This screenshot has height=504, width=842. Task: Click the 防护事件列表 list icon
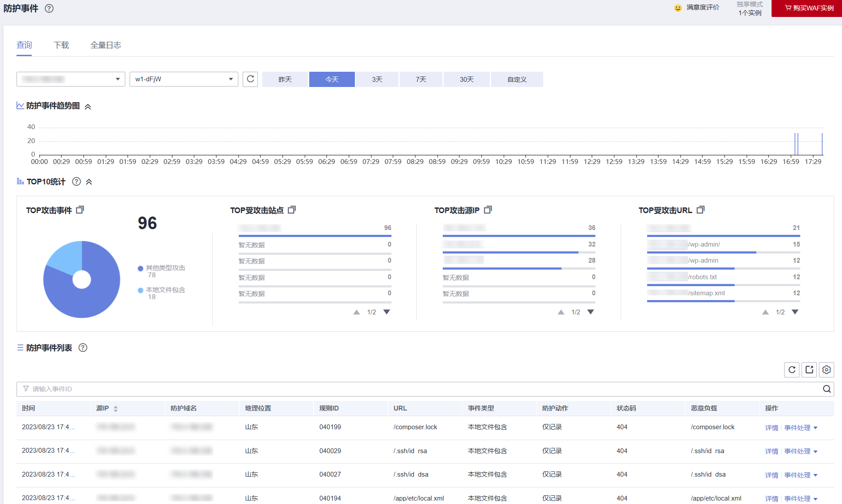(x=20, y=348)
